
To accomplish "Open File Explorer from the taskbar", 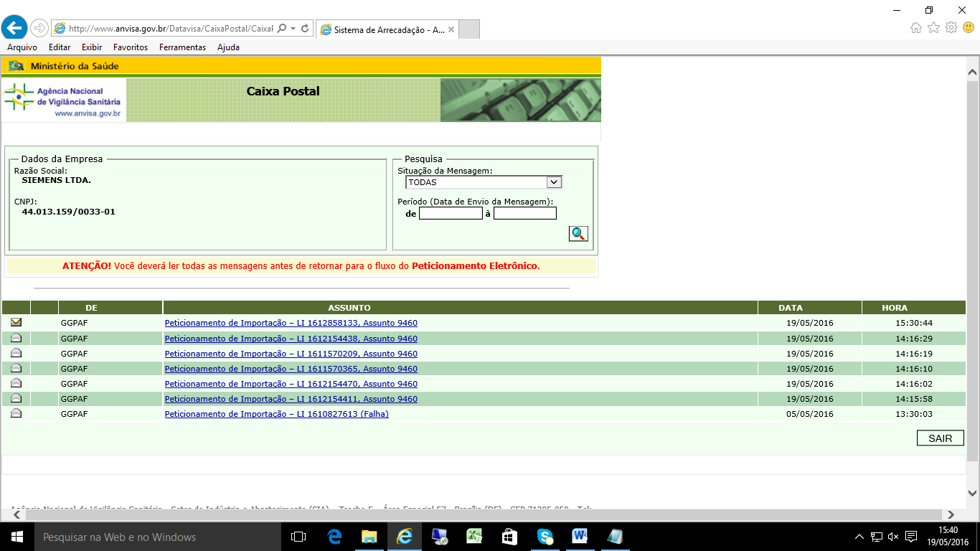I will pyautogui.click(x=369, y=537).
